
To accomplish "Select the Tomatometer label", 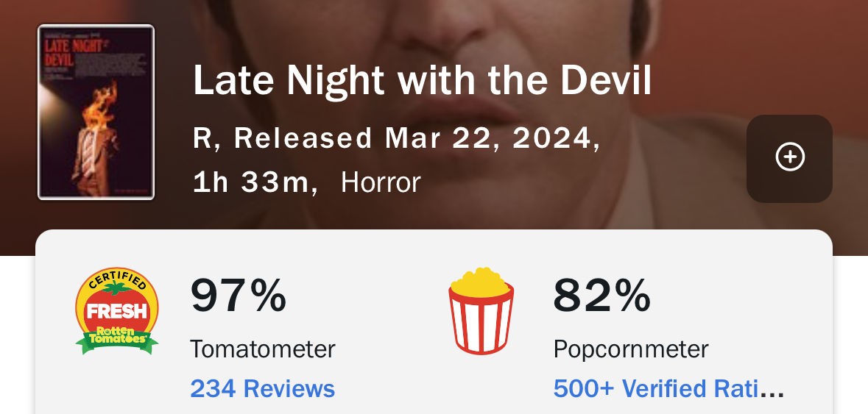I will coord(262,349).
